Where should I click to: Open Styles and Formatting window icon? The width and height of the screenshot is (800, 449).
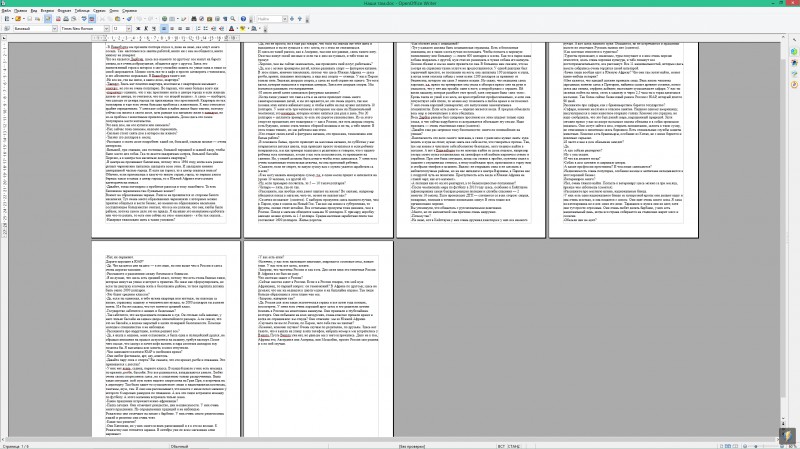coord(7,29)
